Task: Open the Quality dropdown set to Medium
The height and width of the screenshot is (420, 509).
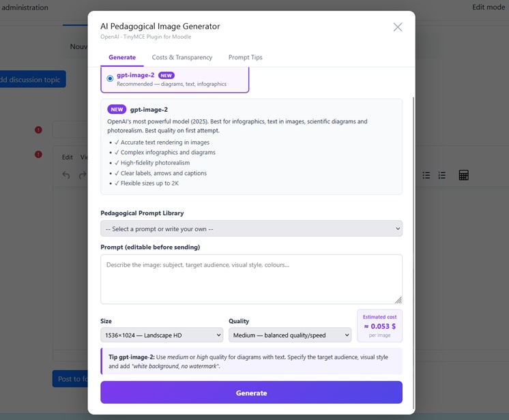Action: [290, 335]
